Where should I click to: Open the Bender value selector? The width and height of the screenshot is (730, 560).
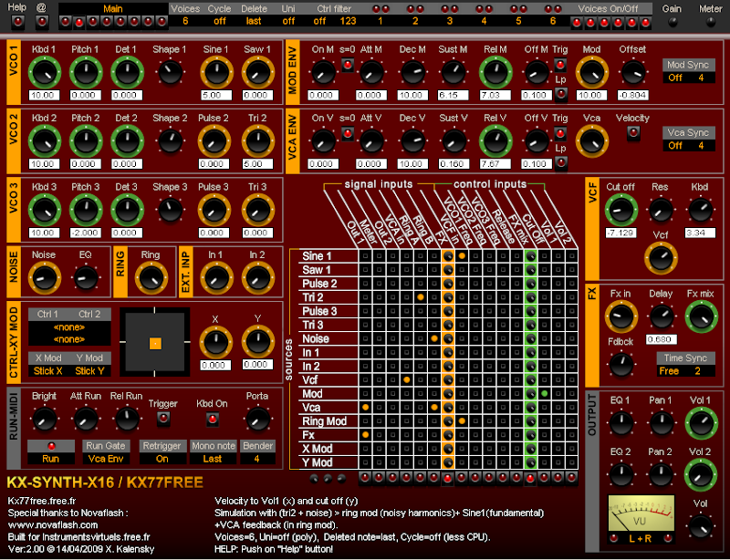(x=257, y=459)
